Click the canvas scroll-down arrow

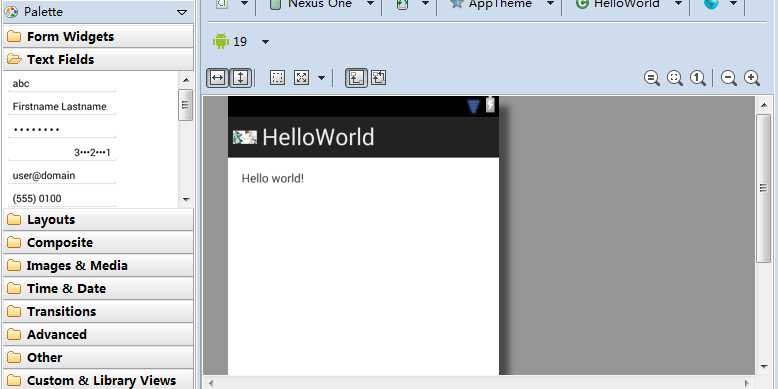pyautogui.click(x=764, y=367)
